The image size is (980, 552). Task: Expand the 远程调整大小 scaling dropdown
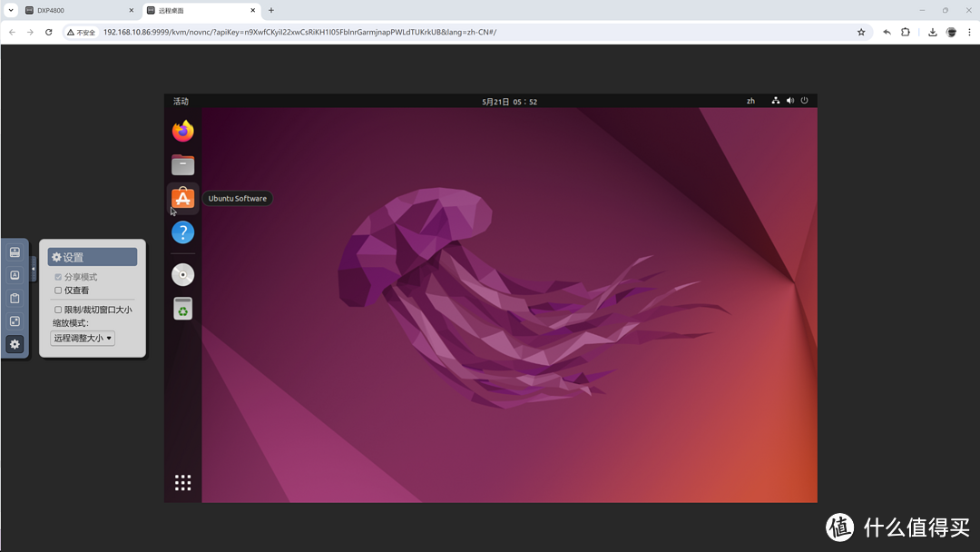[83, 339]
